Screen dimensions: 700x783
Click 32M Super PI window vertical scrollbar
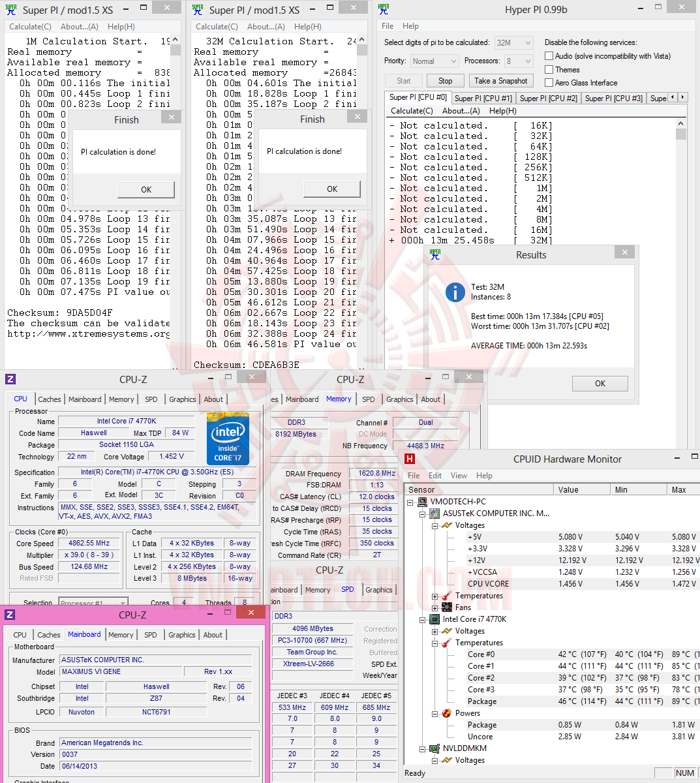point(361,202)
